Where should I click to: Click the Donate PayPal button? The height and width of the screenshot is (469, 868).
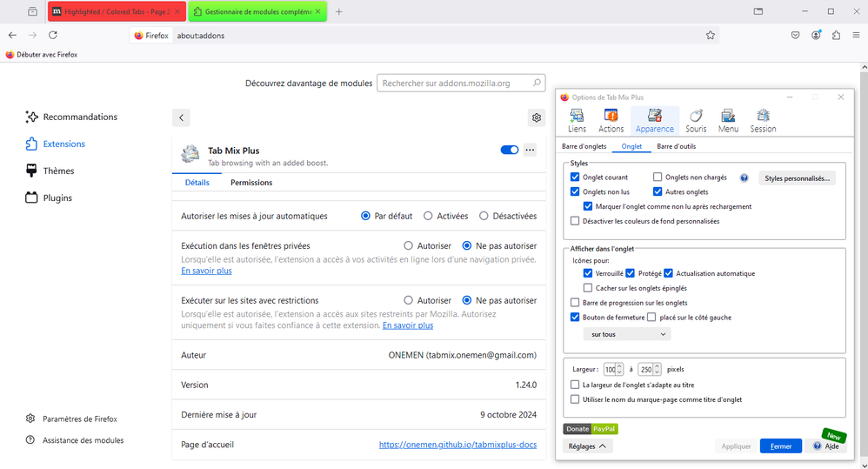[x=591, y=429]
